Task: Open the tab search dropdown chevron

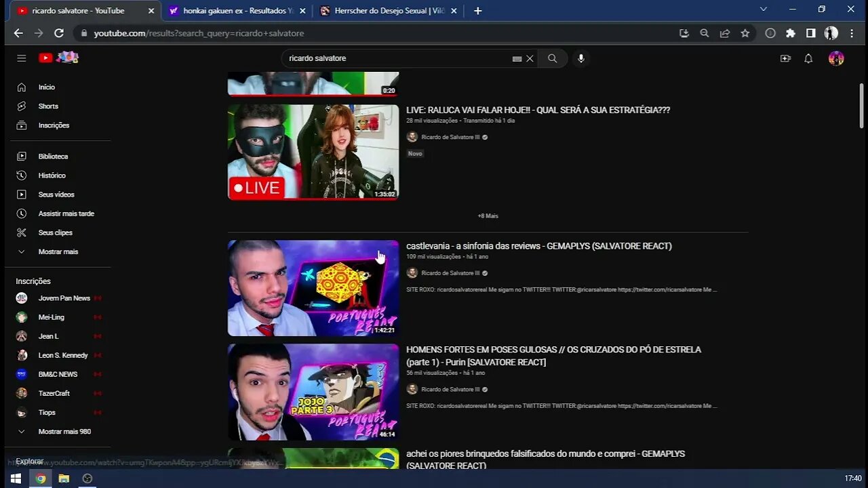Action: tap(764, 9)
